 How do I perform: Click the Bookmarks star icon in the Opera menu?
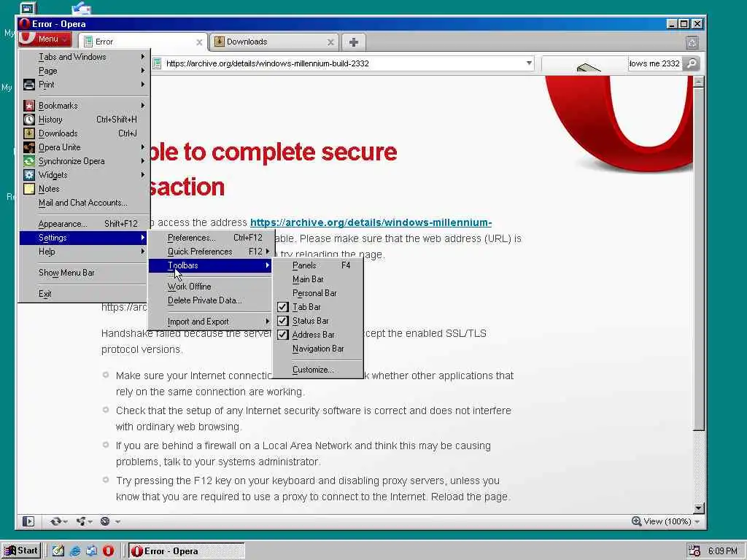(x=29, y=106)
